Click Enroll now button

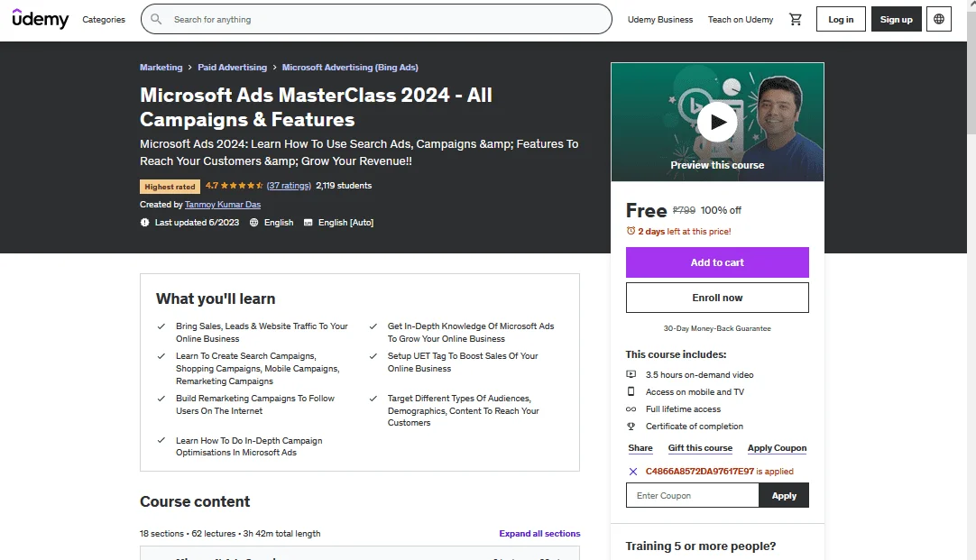(x=717, y=298)
